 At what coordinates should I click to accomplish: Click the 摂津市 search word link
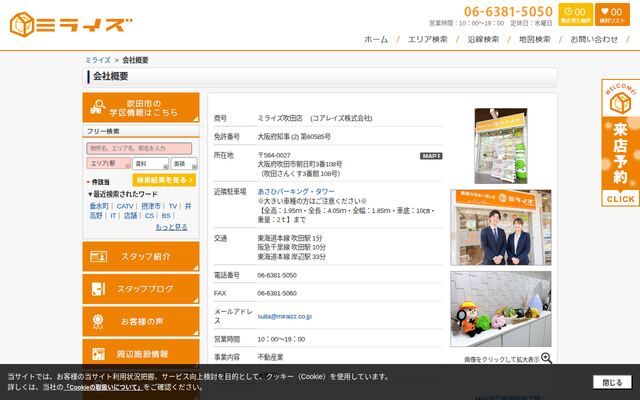(x=151, y=206)
